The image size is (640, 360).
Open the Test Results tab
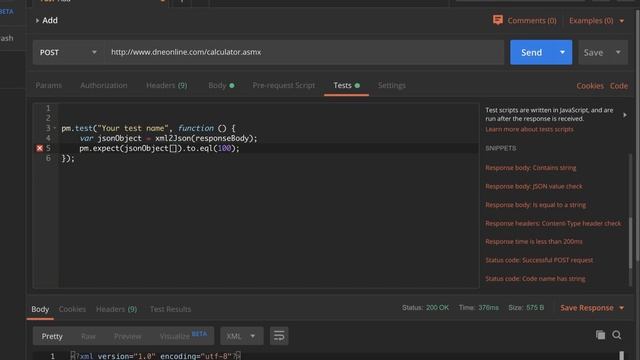click(170, 309)
